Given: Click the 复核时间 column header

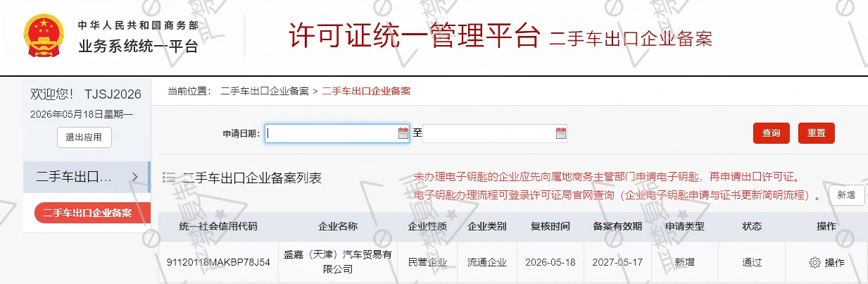Looking at the screenshot, I should [x=550, y=226].
